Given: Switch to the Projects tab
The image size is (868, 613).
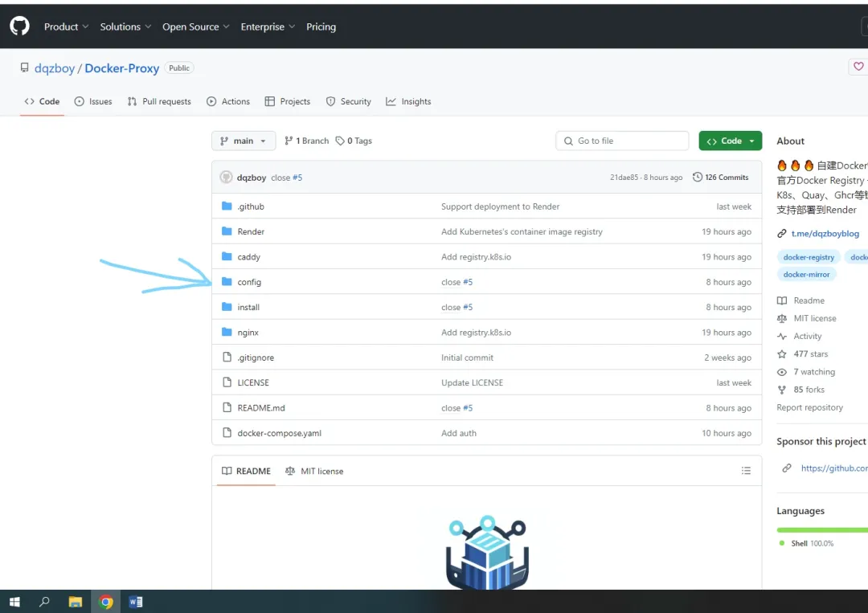Looking at the screenshot, I should (287, 101).
